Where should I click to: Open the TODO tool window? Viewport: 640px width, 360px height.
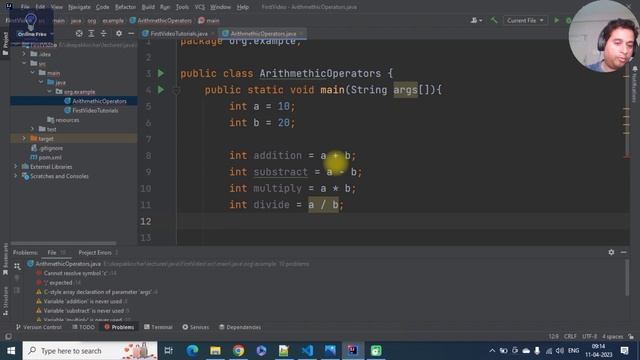(83, 327)
